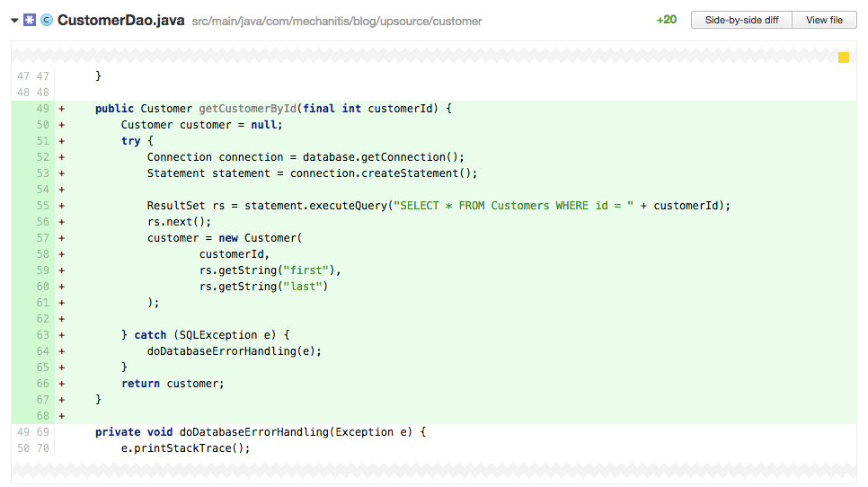Click line number 63 catch line
The width and height of the screenshot is (868, 487).
click(x=42, y=335)
